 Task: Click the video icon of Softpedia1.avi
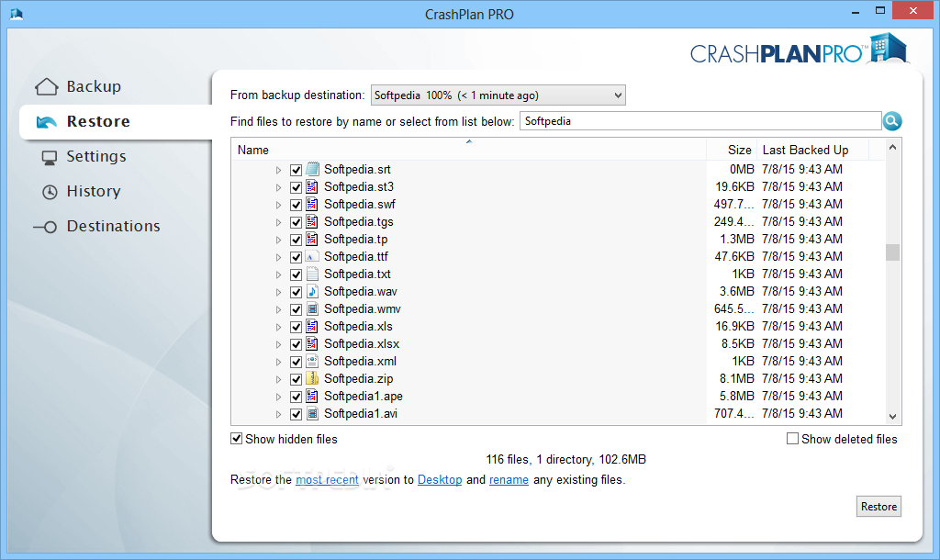(x=312, y=413)
